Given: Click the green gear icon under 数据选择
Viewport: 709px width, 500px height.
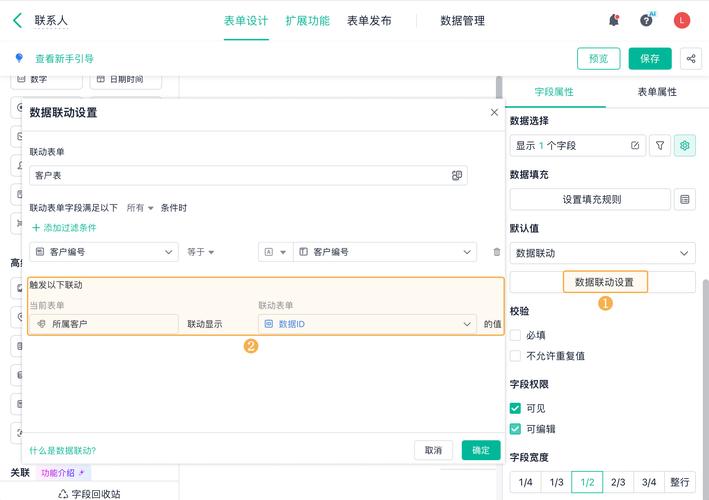Looking at the screenshot, I should (685, 146).
